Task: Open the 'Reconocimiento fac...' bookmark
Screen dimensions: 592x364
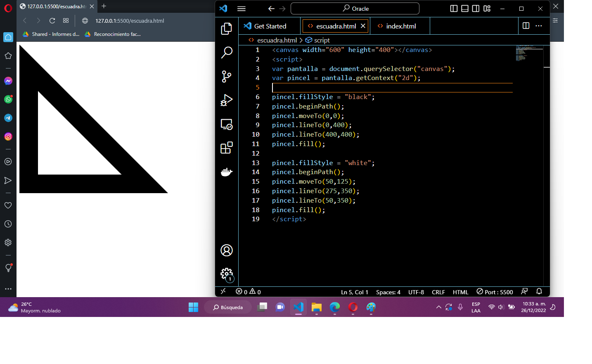Action: [x=113, y=34]
